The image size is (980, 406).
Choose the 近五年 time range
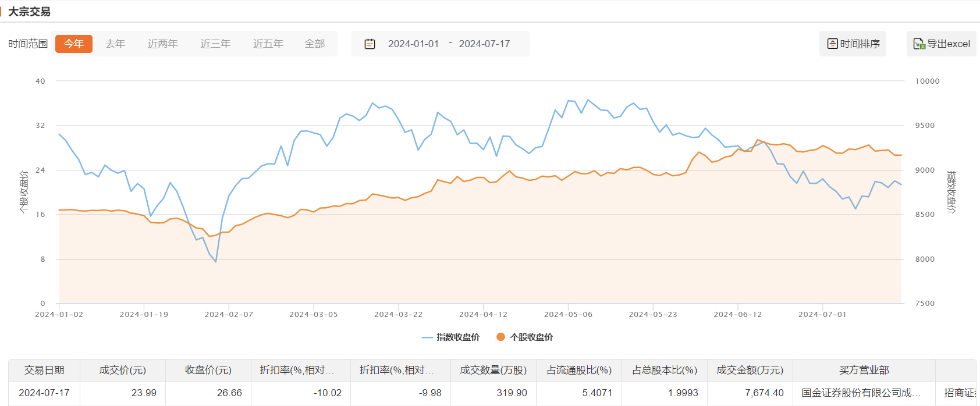(268, 44)
